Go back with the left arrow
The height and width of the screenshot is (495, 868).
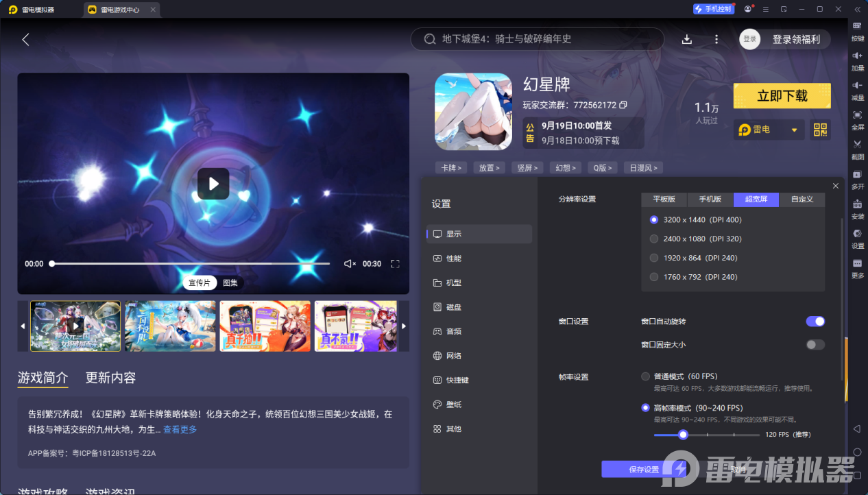pos(25,40)
